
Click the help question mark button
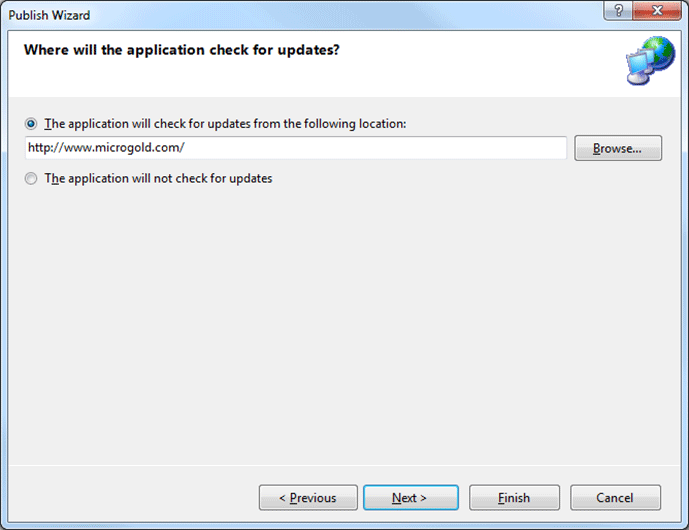(618, 11)
